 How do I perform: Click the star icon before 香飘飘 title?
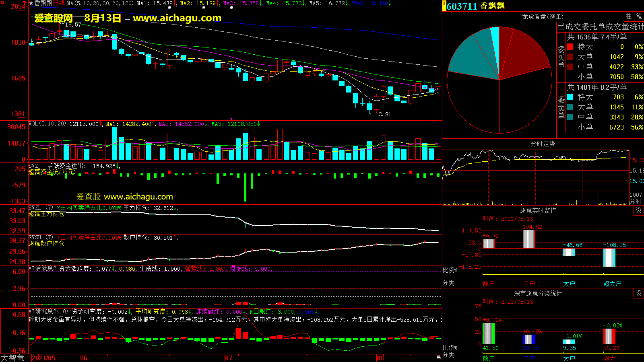31,3
